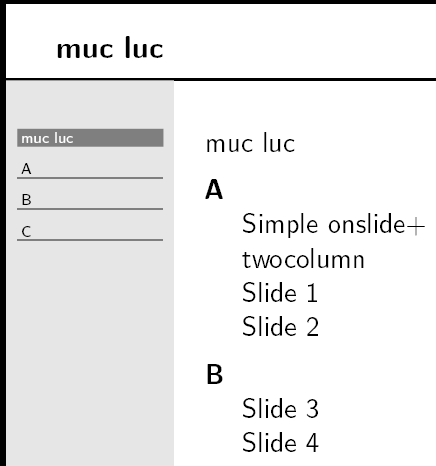
Task: Open 'Slide 4' in the contents
Action: pyautogui.click(x=280, y=442)
